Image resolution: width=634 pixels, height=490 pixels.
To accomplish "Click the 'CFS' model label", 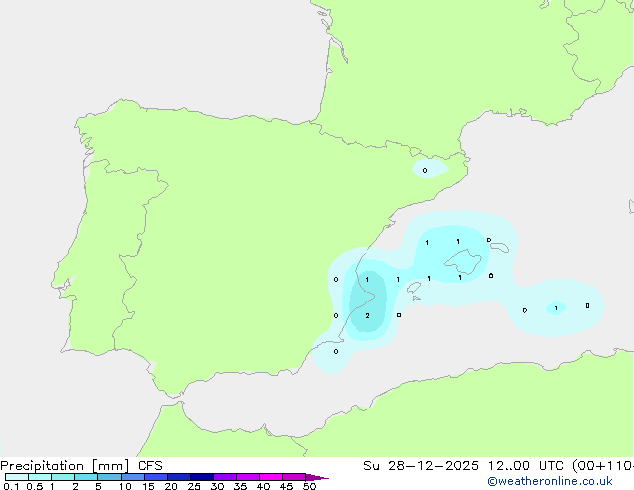I will tap(150, 466).
